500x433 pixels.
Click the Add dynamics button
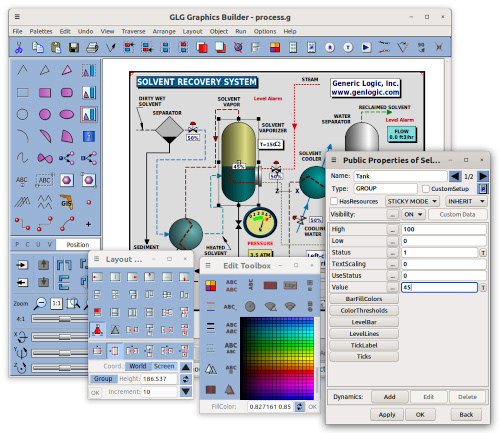pos(389,397)
